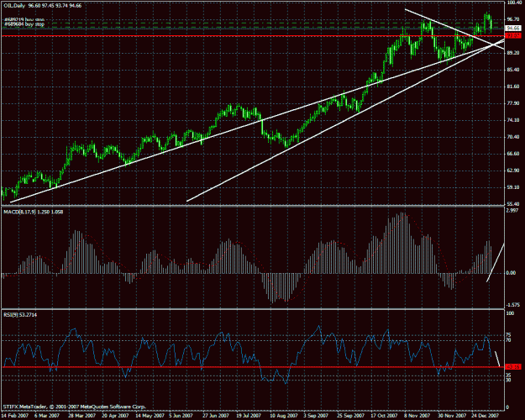Screen dimensions: 525x420
Task: Click the 8 Nov 2007 date label
Action: coord(417,415)
